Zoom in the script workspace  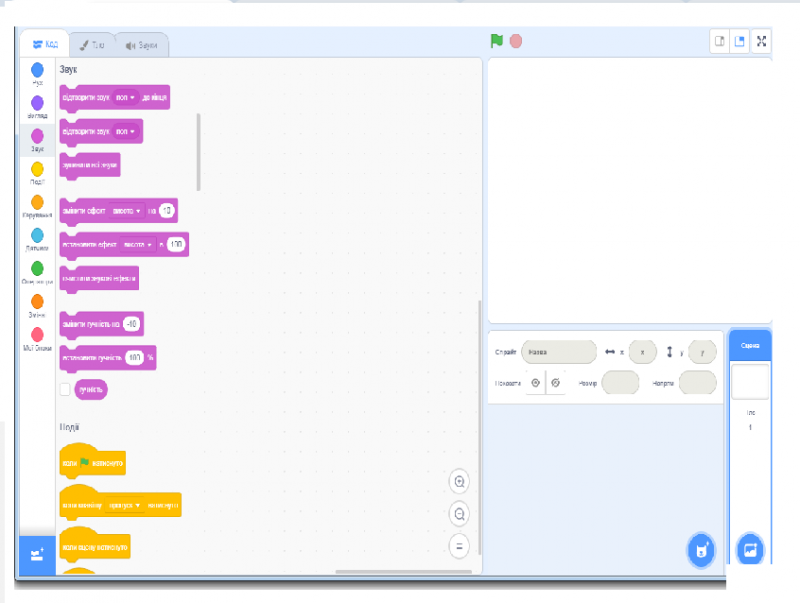459,482
